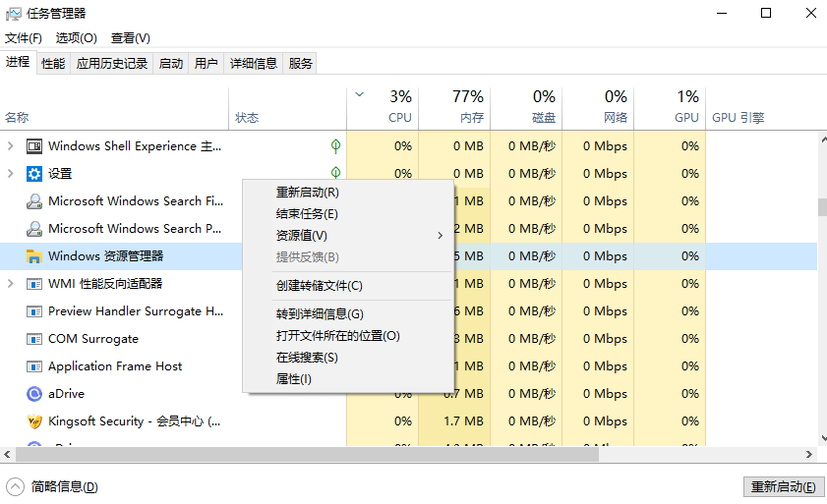Image resolution: width=827 pixels, height=504 pixels.
Task: Sort by the 0% 磁盘 column header
Action: coord(526,108)
